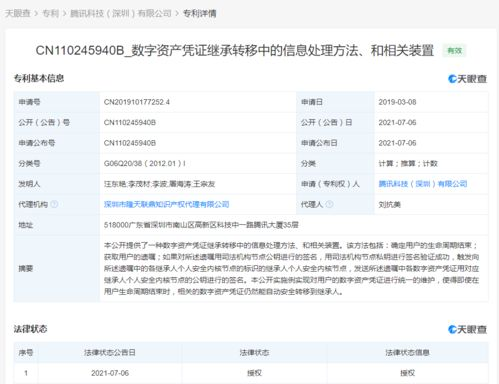Click the abstract paragraph in 摘要 row
Image resolution: width=499 pixels, height=384 pixels.
[291, 268]
